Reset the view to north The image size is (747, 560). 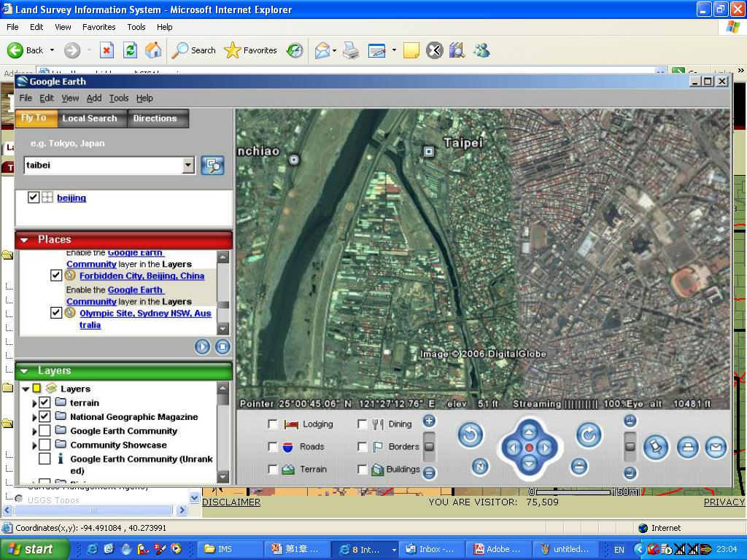click(x=479, y=467)
